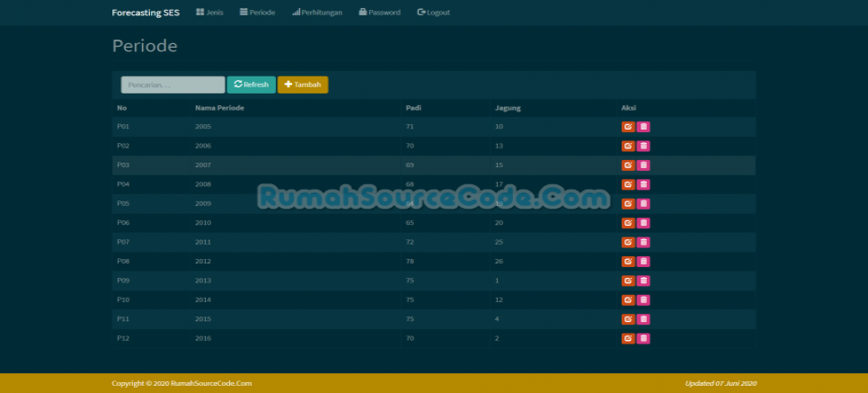Select the 2015 period name cell

click(x=296, y=319)
